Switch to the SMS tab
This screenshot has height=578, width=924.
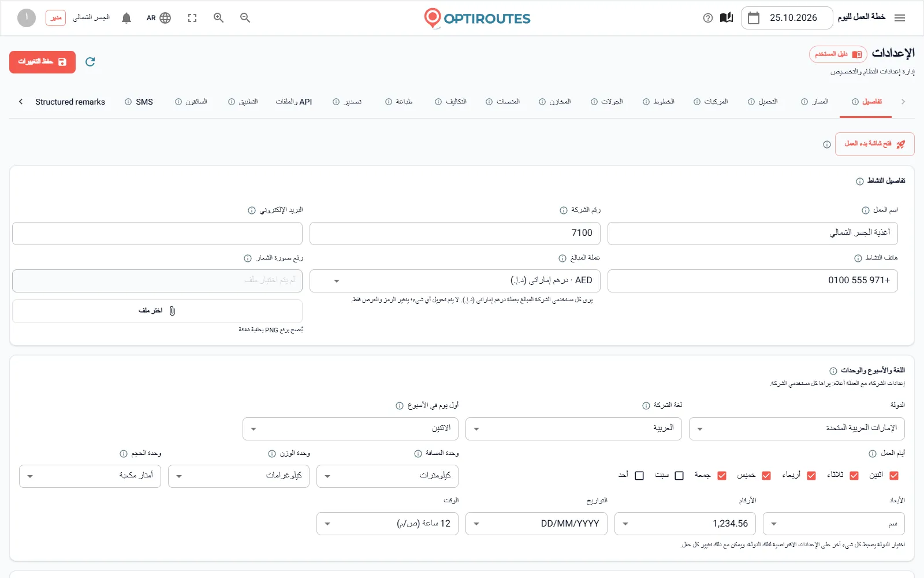pos(139,102)
